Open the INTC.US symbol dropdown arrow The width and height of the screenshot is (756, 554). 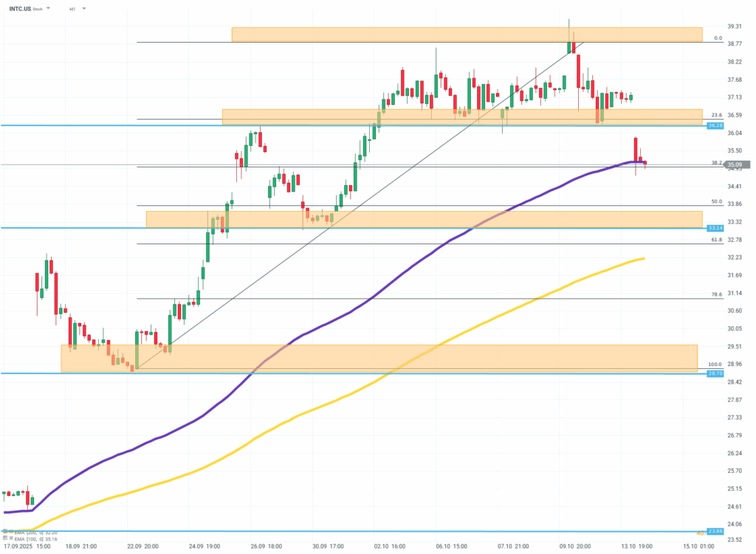click(x=48, y=8)
